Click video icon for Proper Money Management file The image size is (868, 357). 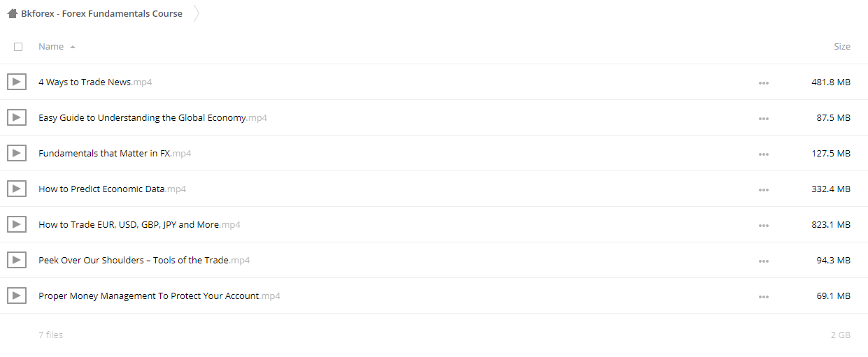tap(17, 296)
